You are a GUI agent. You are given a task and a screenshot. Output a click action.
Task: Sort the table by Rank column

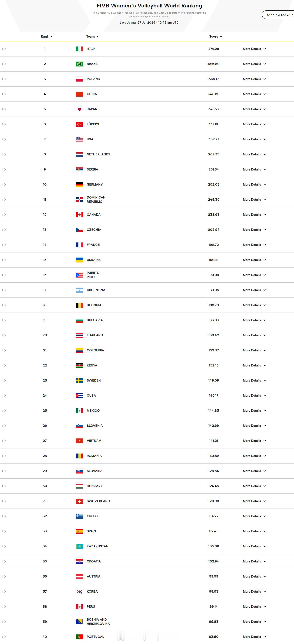click(x=46, y=37)
